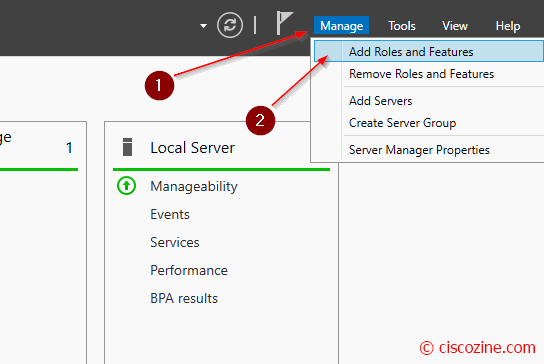The height and width of the screenshot is (364, 544).
Task: Choose Create Server Group
Action: [x=402, y=123]
